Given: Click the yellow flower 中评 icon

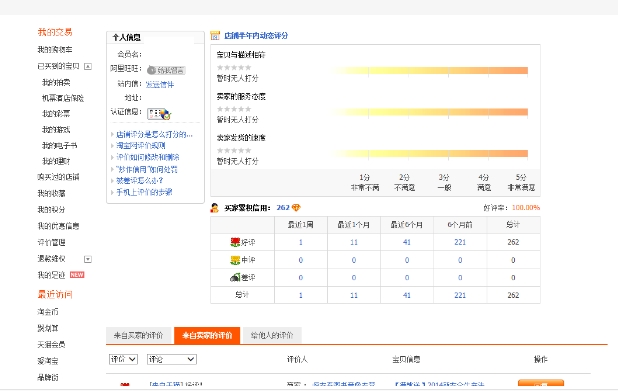Looking at the screenshot, I should click(235, 260).
